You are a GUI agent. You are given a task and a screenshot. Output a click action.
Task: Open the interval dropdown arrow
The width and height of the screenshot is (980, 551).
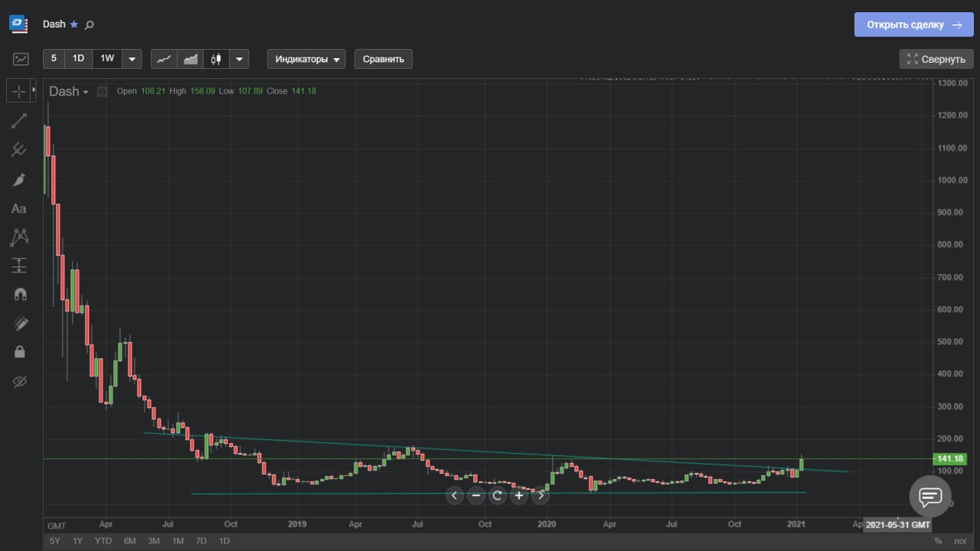coord(132,59)
